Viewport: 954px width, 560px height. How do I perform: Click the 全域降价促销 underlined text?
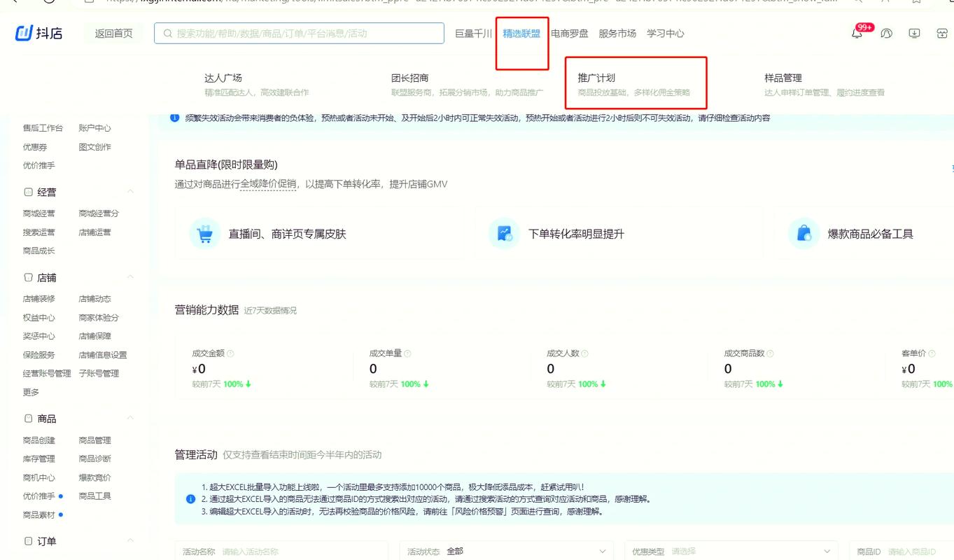tap(268, 184)
